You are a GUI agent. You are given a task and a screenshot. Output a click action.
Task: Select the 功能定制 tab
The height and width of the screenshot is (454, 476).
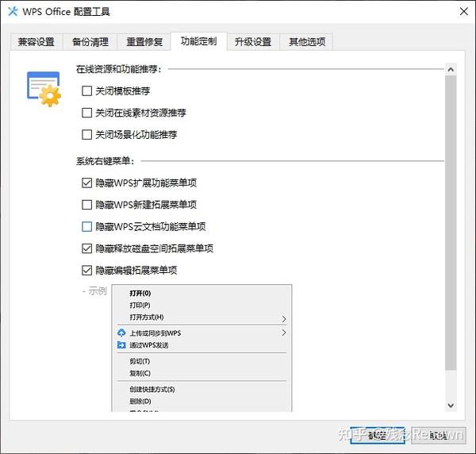pos(199,41)
